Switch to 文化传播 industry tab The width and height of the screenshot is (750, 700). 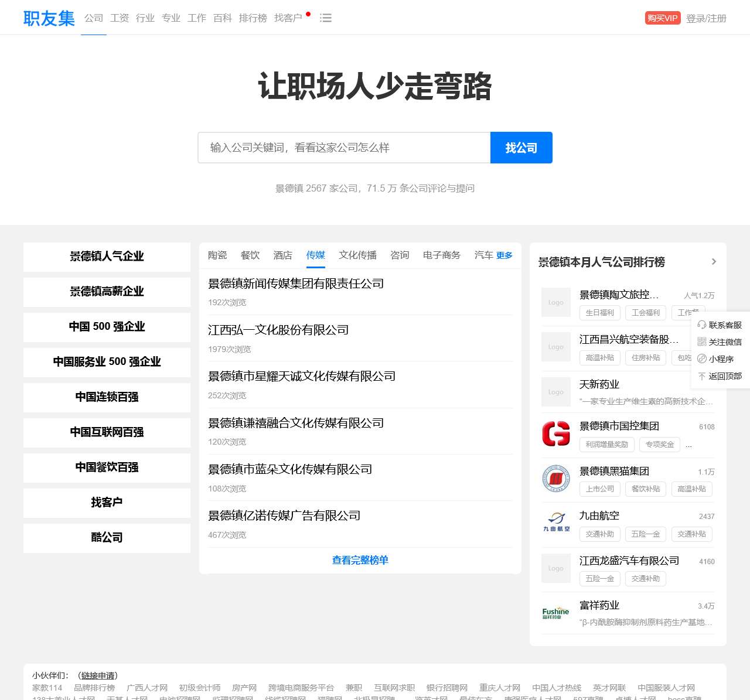click(358, 255)
